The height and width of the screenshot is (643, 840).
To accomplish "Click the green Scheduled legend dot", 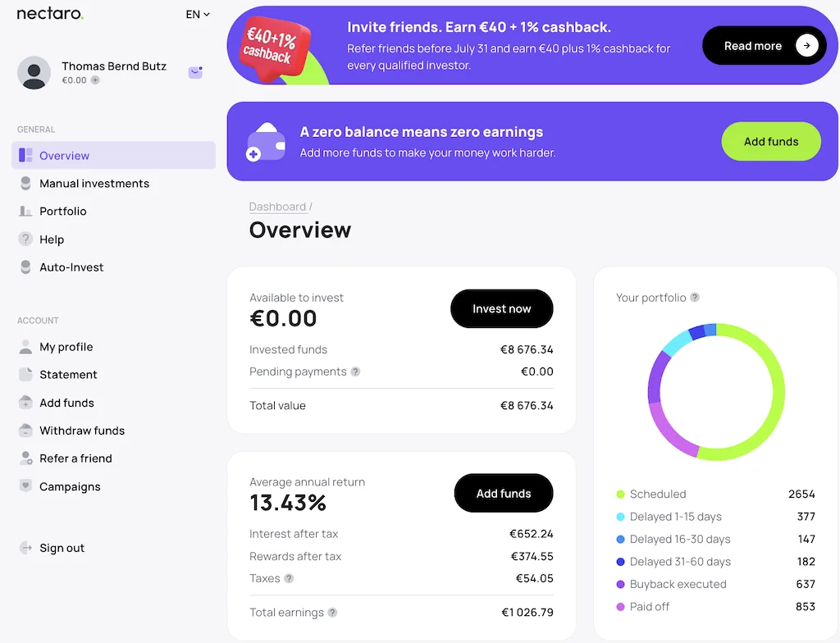I will [620, 495].
